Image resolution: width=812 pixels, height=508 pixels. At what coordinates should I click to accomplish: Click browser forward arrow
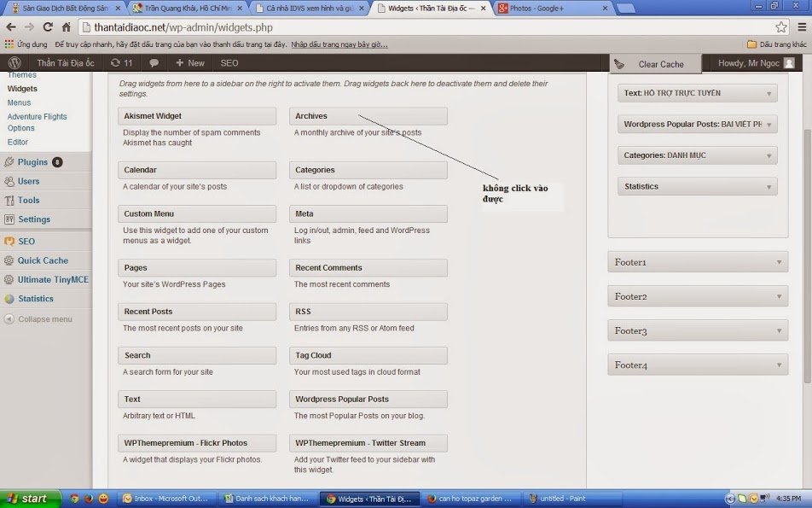[x=30, y=27]
